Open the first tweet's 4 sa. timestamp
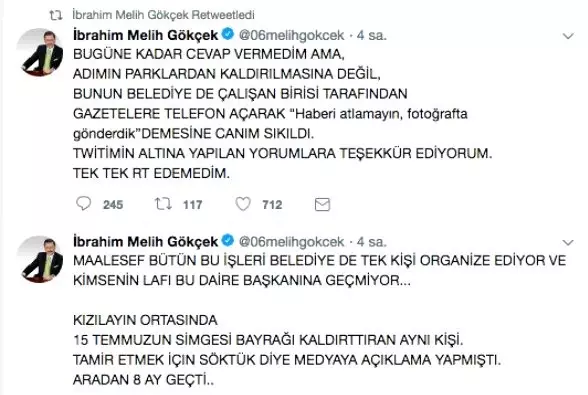 coord(371,35)
